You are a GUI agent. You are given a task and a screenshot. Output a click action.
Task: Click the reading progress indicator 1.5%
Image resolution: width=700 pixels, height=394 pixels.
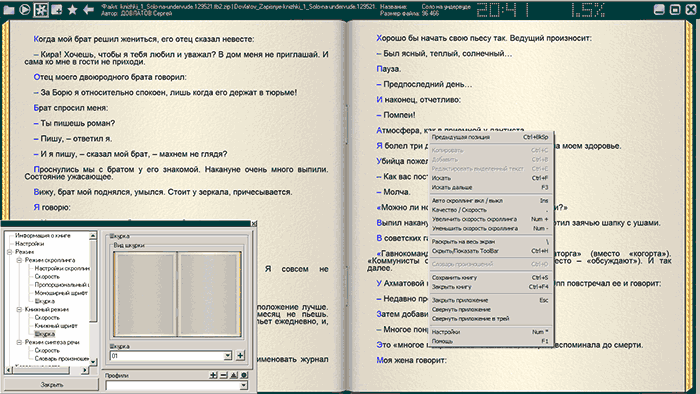(588, 10)
